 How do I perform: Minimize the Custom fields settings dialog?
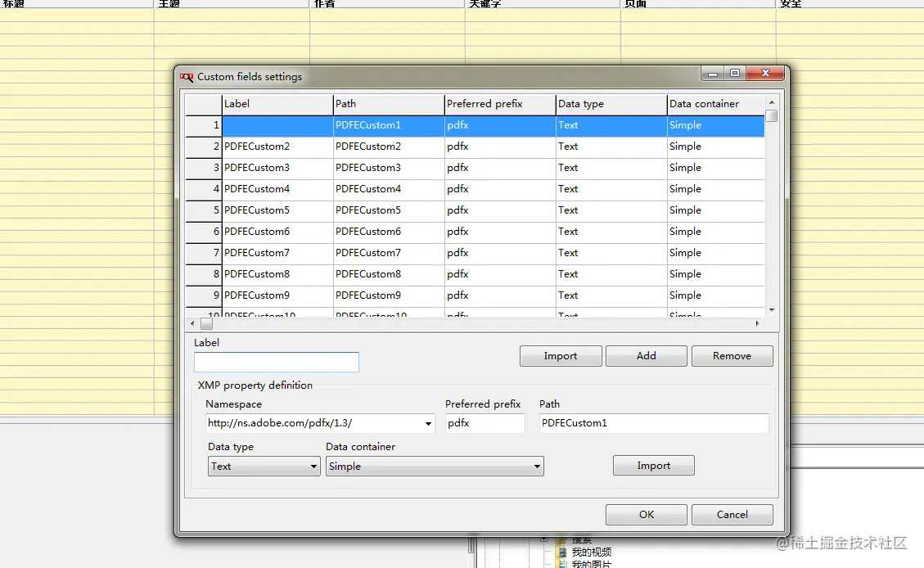(713, 73)
